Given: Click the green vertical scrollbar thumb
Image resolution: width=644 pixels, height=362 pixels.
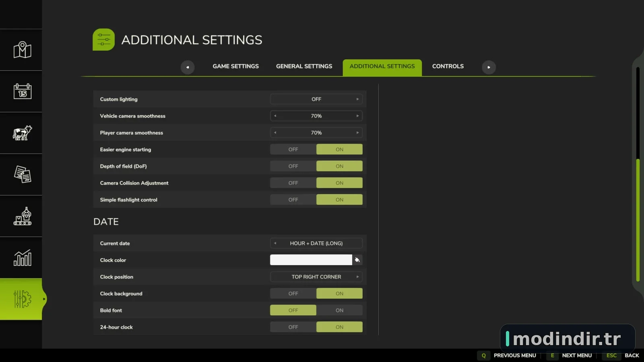Looking at the screenshot, I should pyautogui.click(x=638, y=220).
